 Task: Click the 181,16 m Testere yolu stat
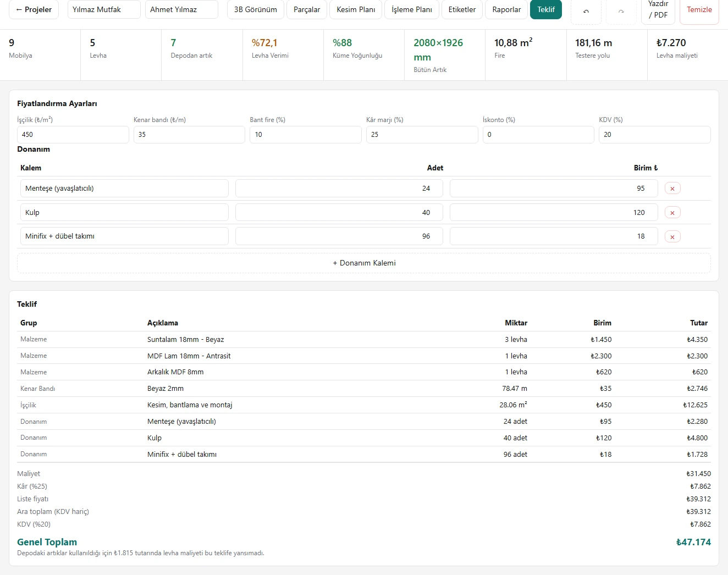click(x=606, y=55)
